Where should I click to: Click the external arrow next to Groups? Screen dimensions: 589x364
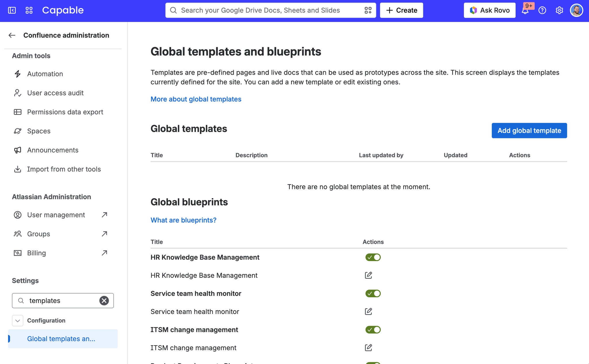tap(104, 234)
